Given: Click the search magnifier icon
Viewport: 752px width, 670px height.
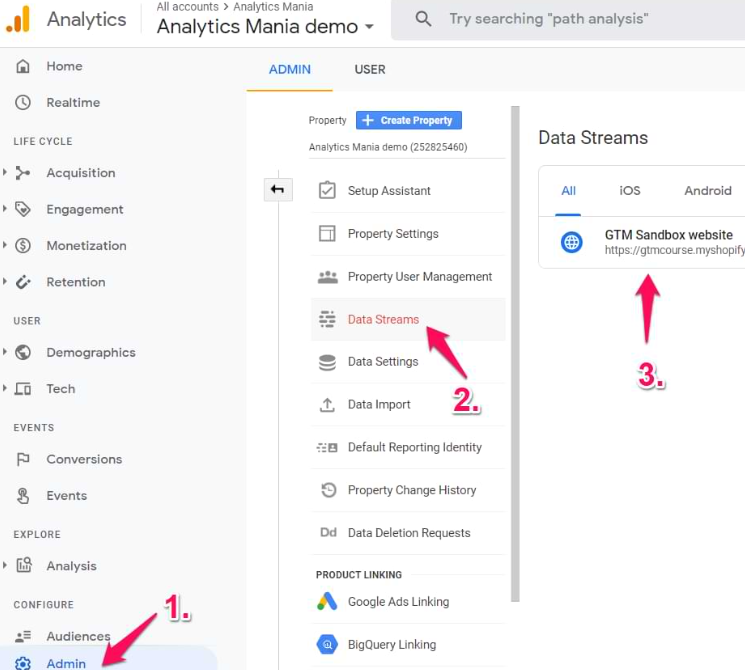Looking at the screenshot, I should pos(423,19).
